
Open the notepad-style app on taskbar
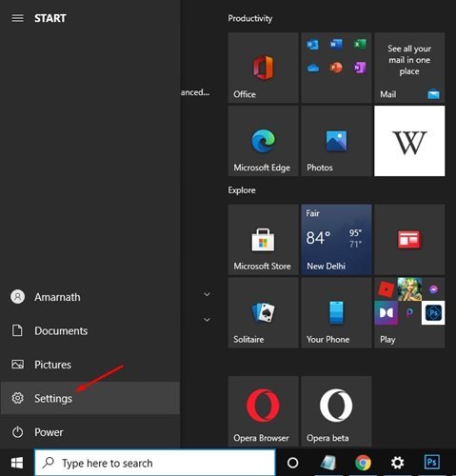pos(328,463)
